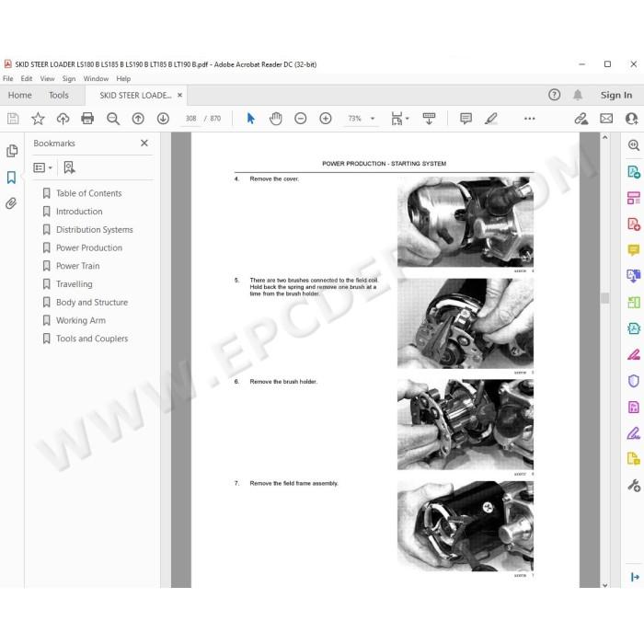Click the upload to cloud icon

pos(63,119)
